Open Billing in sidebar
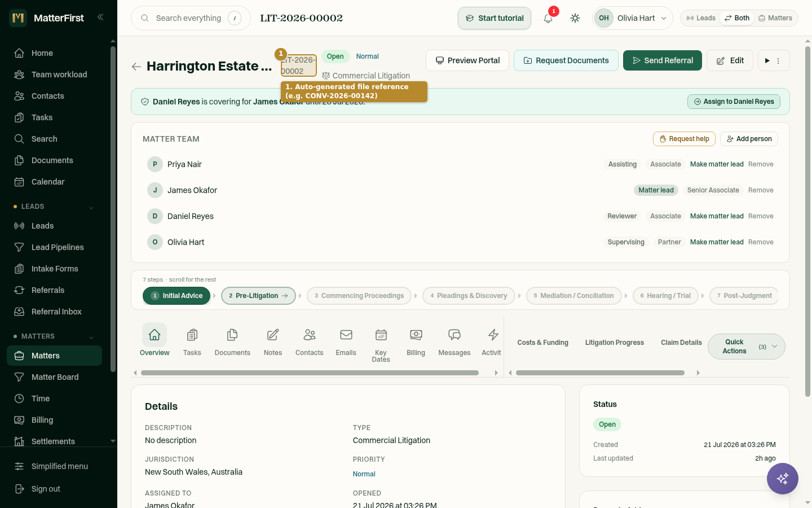Viewport: 812px width, 508px height. pyautogui.click(x=54, y=420)
